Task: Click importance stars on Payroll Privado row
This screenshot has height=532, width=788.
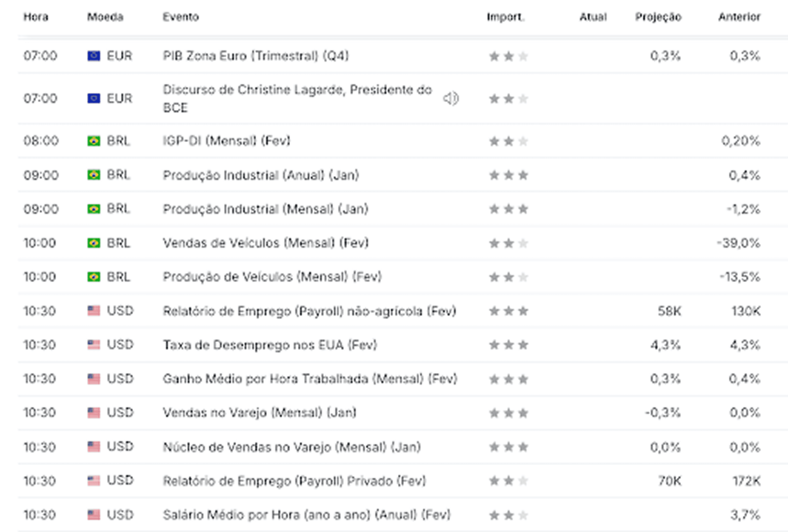Action: (x=508, y=481)
